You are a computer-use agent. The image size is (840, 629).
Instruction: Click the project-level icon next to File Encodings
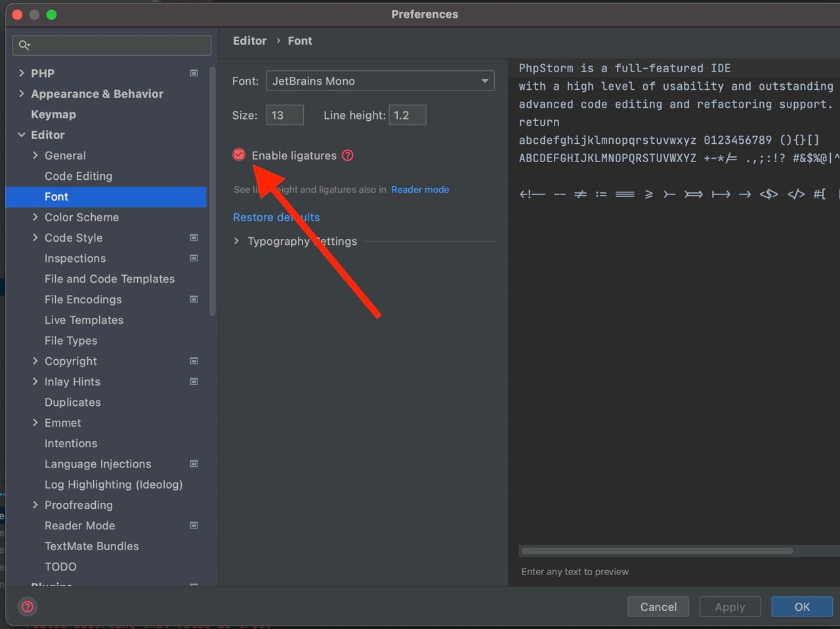point(194,299)
